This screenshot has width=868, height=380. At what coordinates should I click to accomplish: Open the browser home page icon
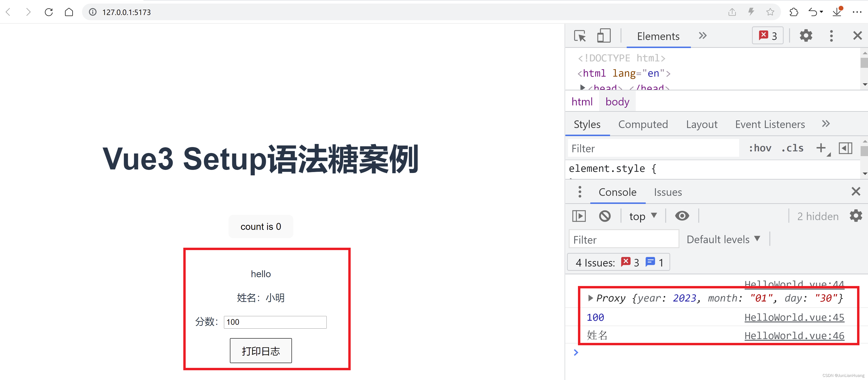[69, 12]
